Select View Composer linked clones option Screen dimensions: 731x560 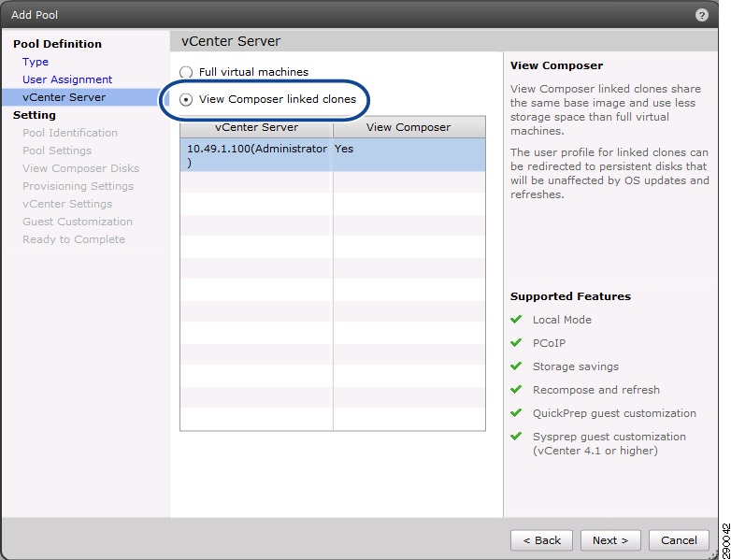tap(186, 99)
